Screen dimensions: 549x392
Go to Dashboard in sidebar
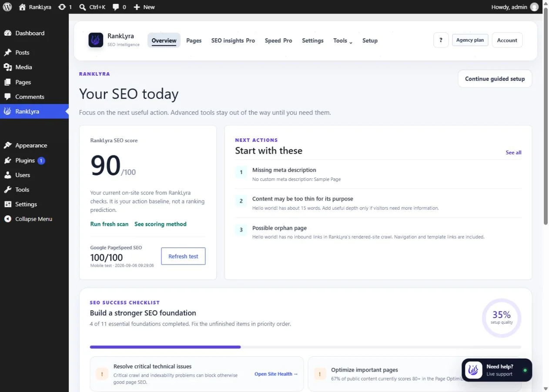pyautogui.click(x=34, y=33)
